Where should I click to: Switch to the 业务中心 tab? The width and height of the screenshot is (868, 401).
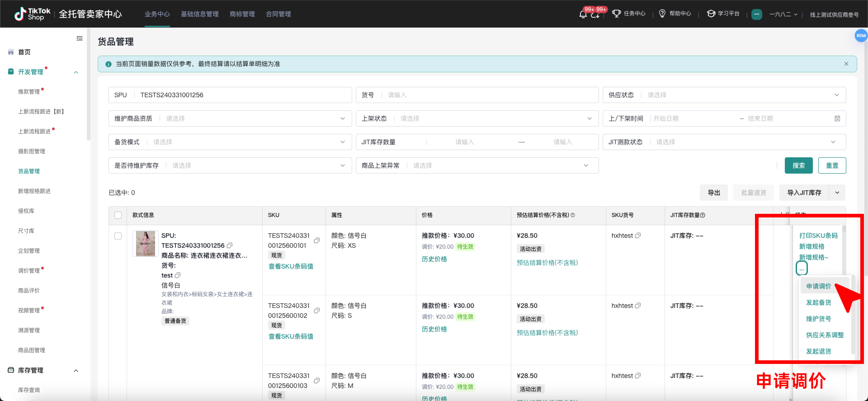[x=157, y=14]
